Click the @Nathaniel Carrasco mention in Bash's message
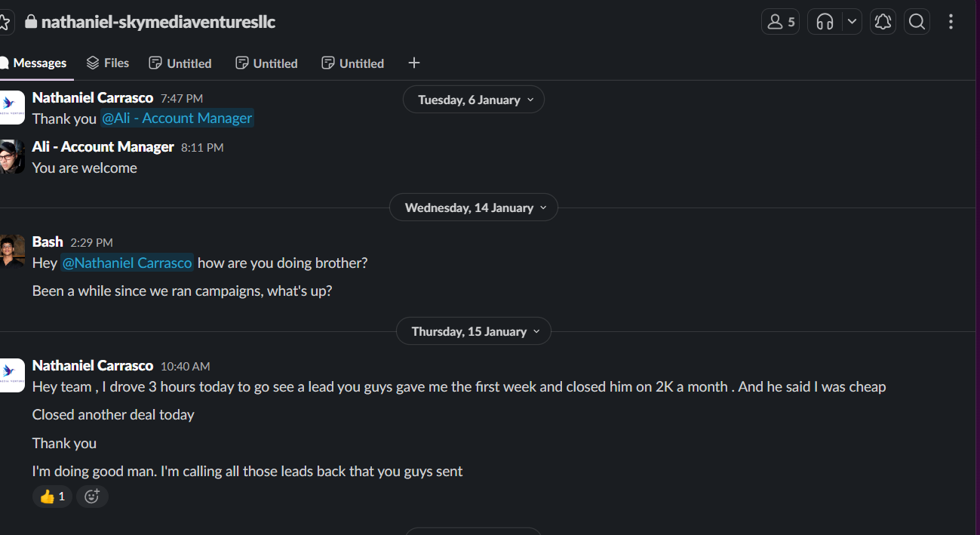The width and height of the screenshot is (980, 535). pos(127,263)
